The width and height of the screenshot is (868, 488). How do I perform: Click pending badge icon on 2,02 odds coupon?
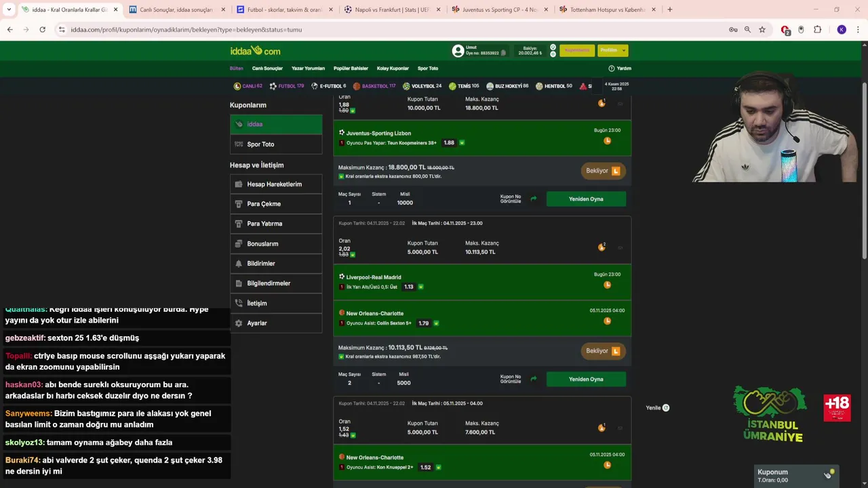[x=601, y=247]
